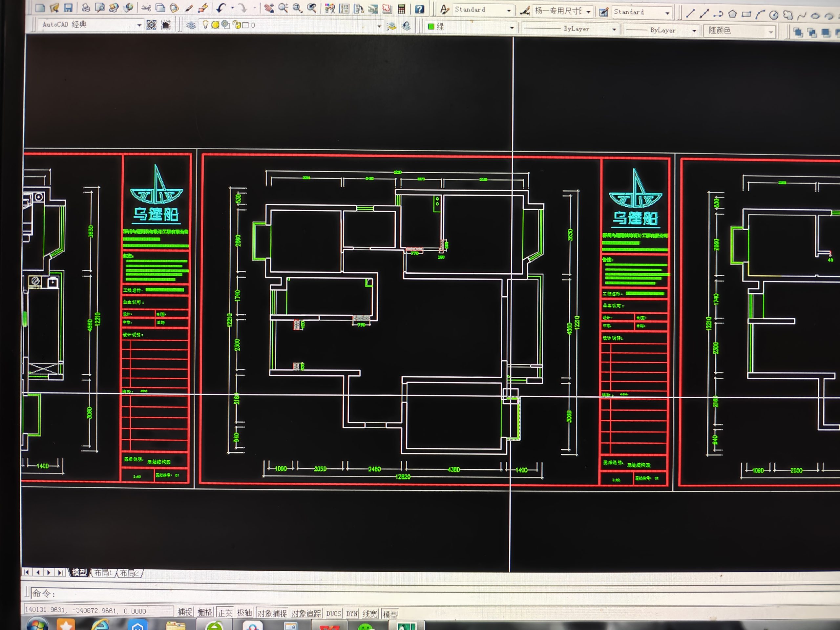The height and width of the screenshot is (630, 840).
Task: Toggle 正交 (Ortho) mode in status bar
Action: pyautogui.click(x=225, y=613)
